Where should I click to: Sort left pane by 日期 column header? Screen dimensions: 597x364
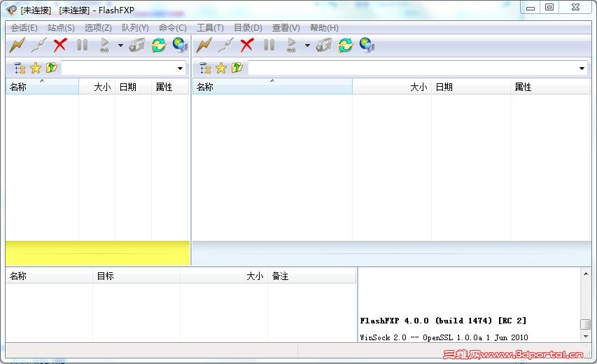point(133,87)
